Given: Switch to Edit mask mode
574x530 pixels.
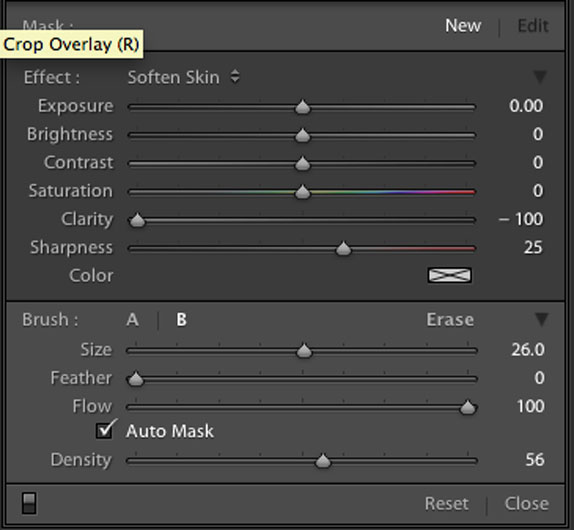Looking at the screenshot, I should (x=533, y=26).
